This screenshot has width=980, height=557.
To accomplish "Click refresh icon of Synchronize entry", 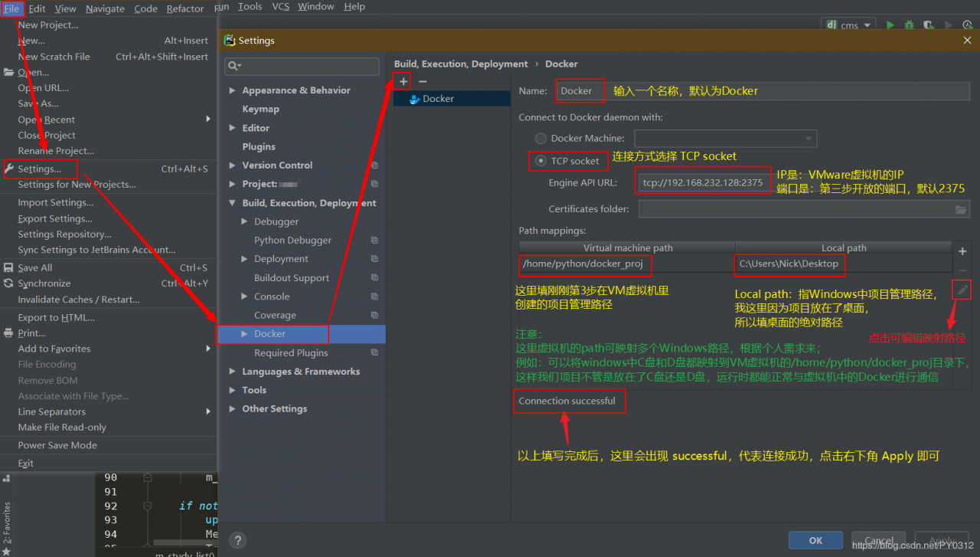I will click(x=9, y=283).
